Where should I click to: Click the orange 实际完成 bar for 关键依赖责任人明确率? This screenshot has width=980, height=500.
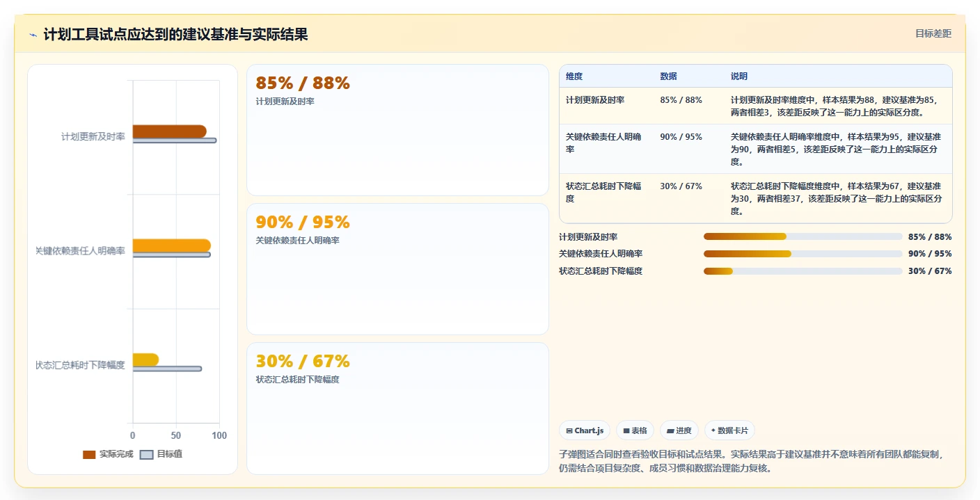pos(171,245)
